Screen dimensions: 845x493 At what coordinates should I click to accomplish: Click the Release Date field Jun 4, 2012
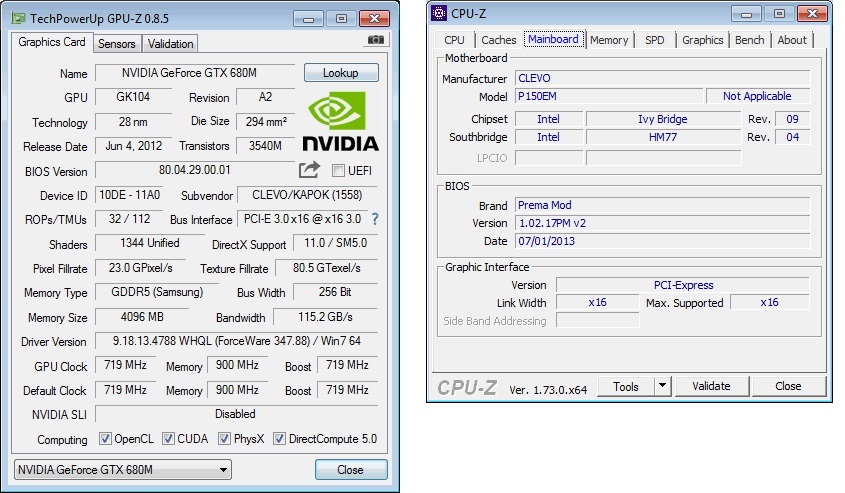tap(134, 146)
